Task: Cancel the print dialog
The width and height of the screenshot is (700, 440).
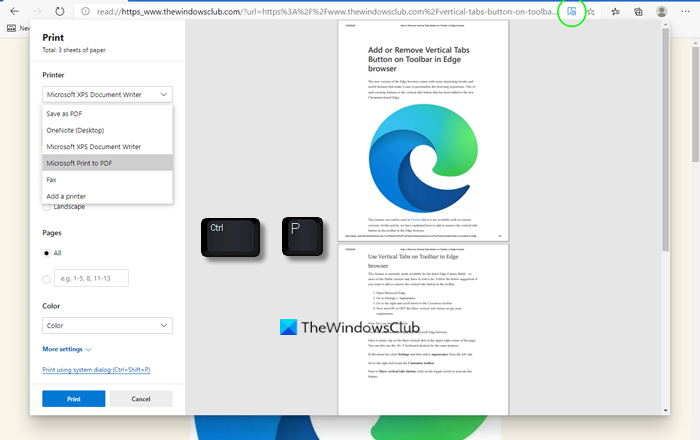Action: [x=141, y=399]
